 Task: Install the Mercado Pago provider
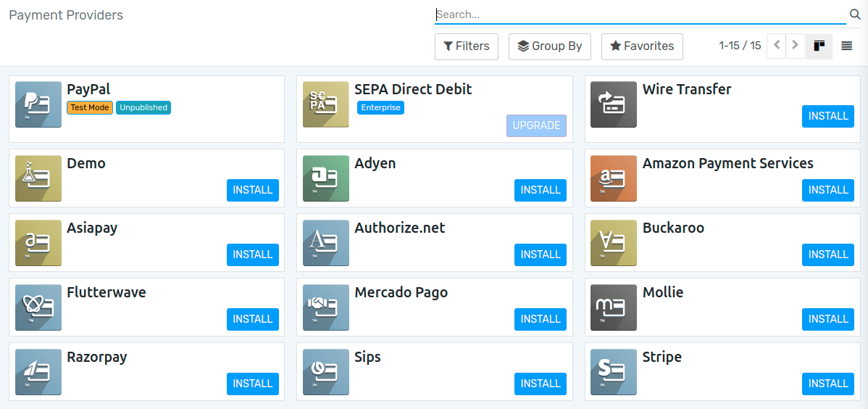[x=541, y=319]
